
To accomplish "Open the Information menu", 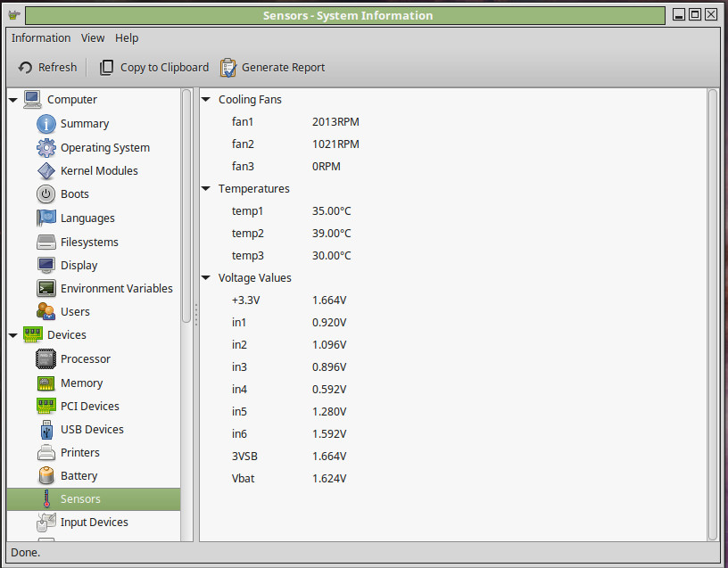I will 41,38.
